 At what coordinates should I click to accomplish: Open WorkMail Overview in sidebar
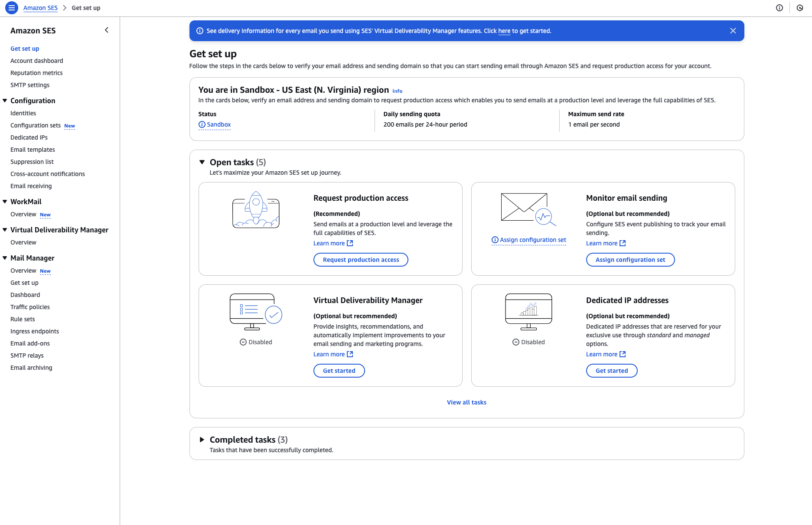23,214
